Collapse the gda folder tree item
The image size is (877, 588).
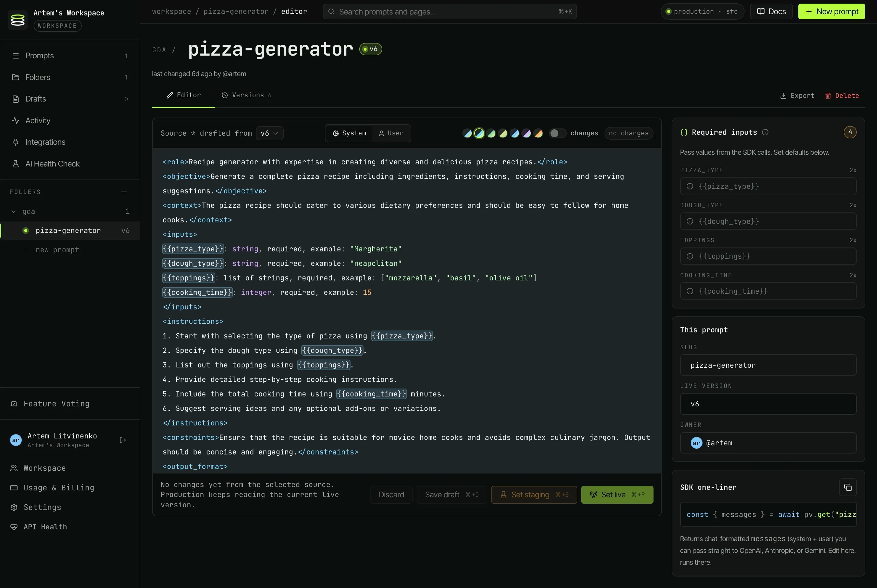(14, 212)
